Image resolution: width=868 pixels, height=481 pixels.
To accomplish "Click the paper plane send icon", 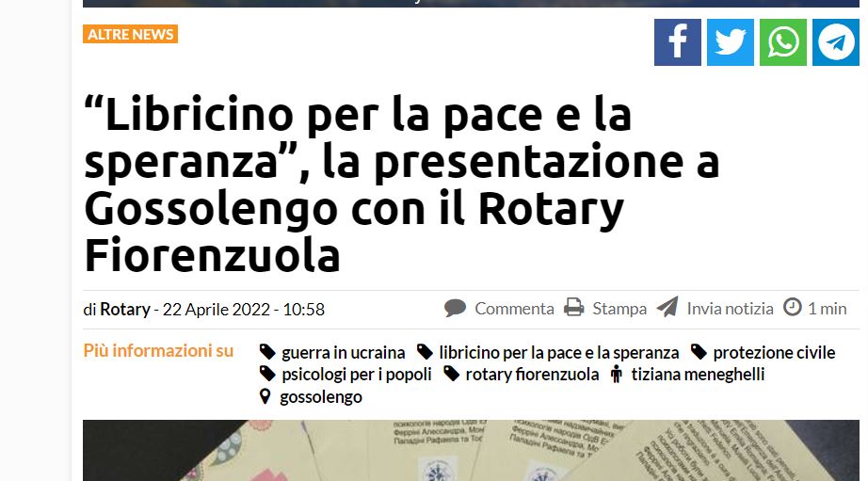I will pos(667,307).
